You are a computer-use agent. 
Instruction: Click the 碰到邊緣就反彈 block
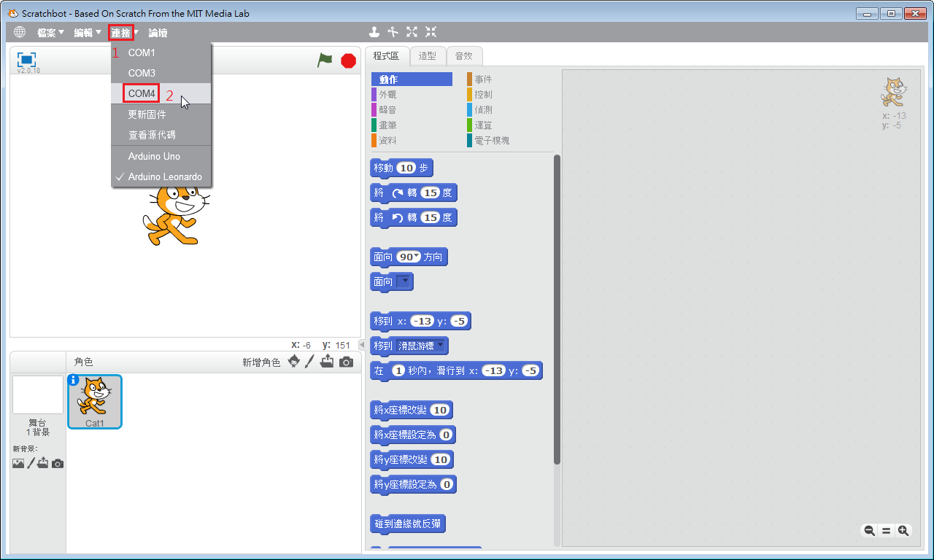[409, 524]
